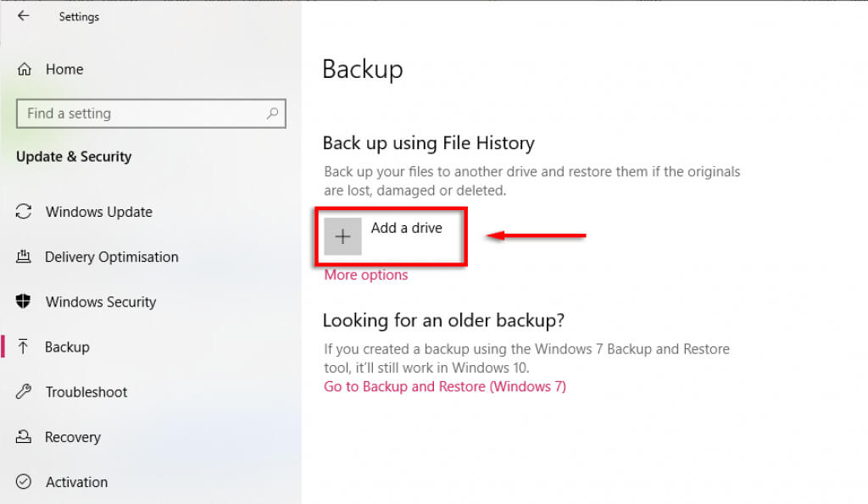This screenshot has height=504, width=868.
Task: Open More options link
Action: pyautogui.click(x=365, y=275)
